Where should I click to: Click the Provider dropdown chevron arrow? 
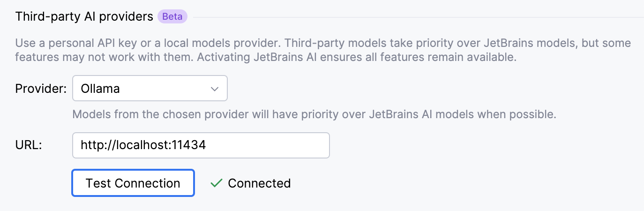[215, 89]
